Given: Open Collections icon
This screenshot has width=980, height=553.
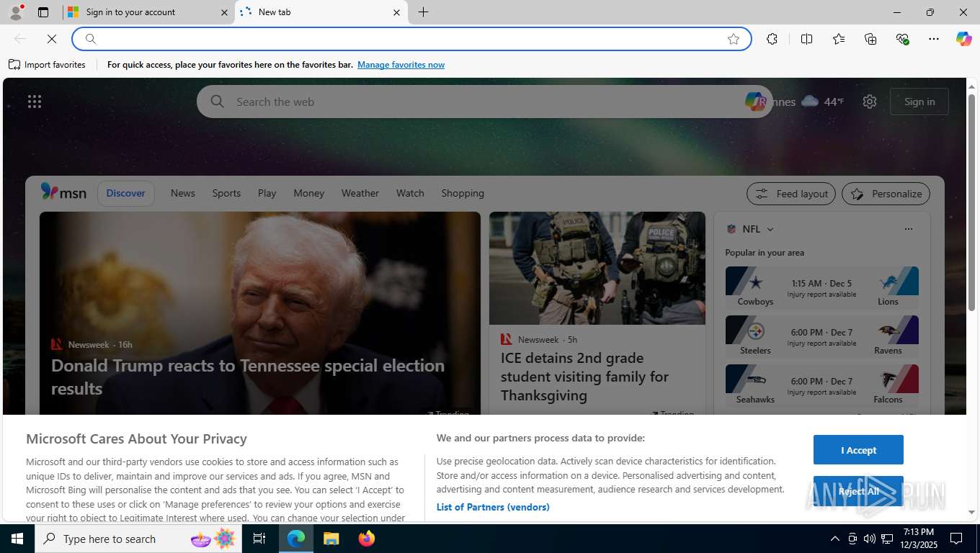Looking at the screenshot, I should click(870, 39).
